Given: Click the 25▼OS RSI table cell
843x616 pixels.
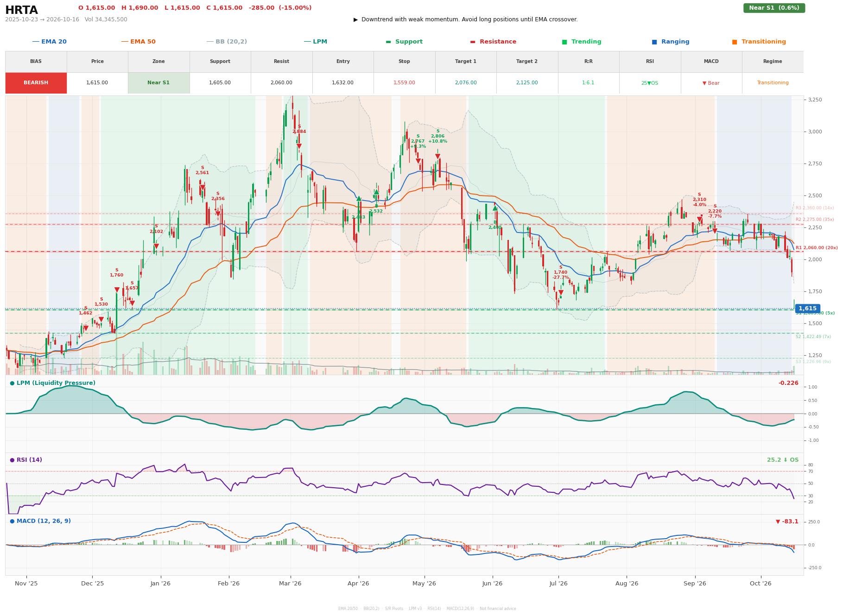Looking at the screenshot, I should tap(650, 83).
